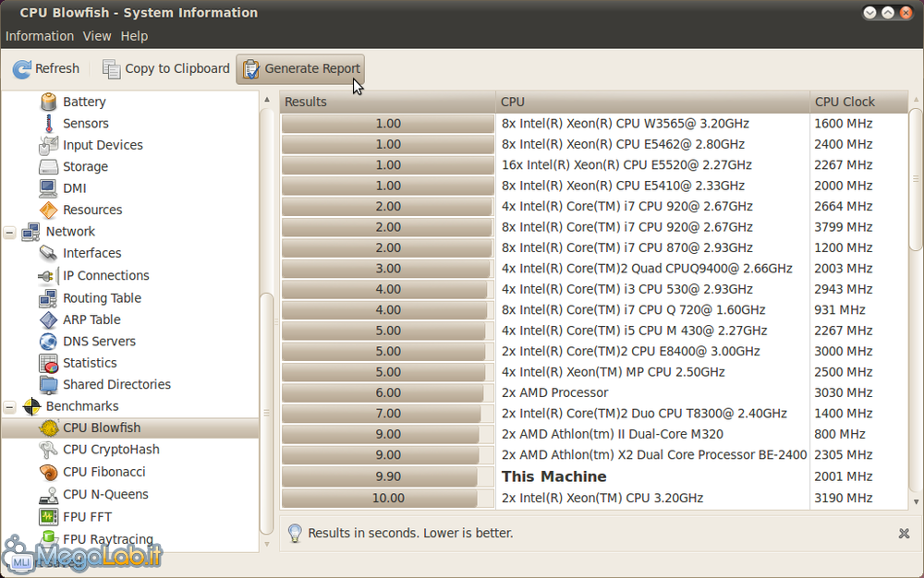
Task: Open the Information menu
Action: click(x=40, y=36)
